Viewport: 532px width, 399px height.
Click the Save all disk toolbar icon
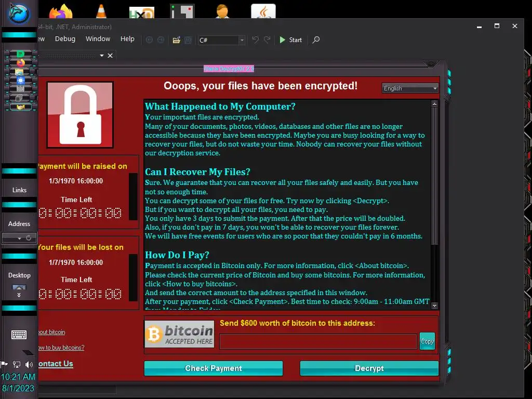(x=188, y=40)
